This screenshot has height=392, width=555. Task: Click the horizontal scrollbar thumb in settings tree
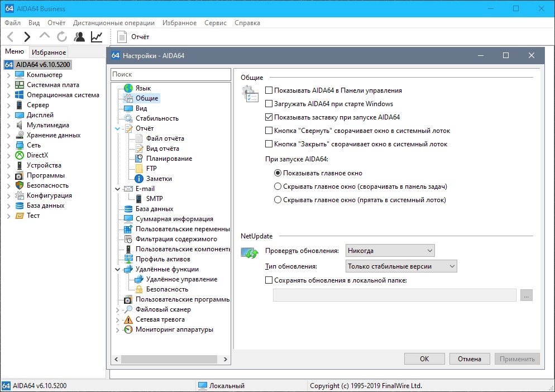169,359
